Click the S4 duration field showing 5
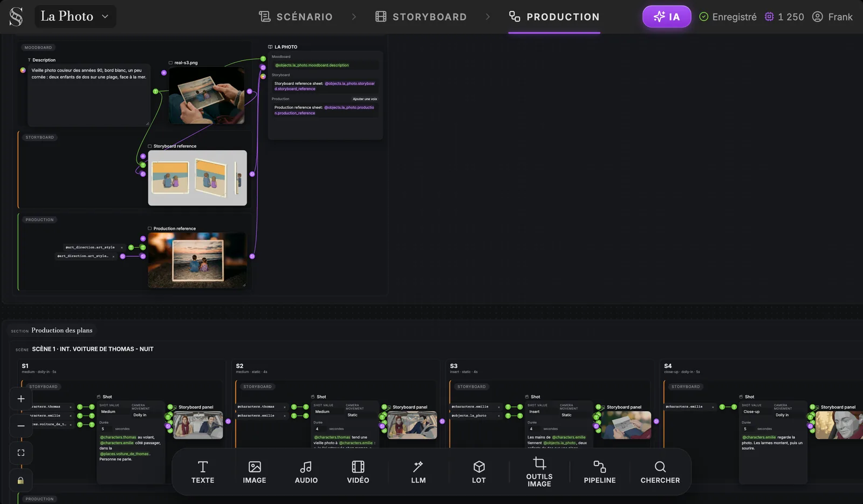Screen dimensions: 863x504 click(749, 429)
